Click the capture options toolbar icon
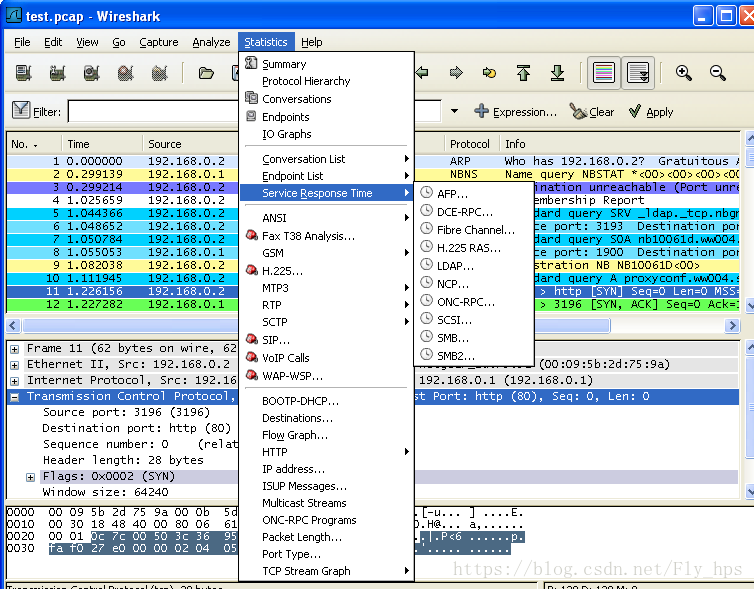This screenshot has height=589, width=754. coord(57,73)
